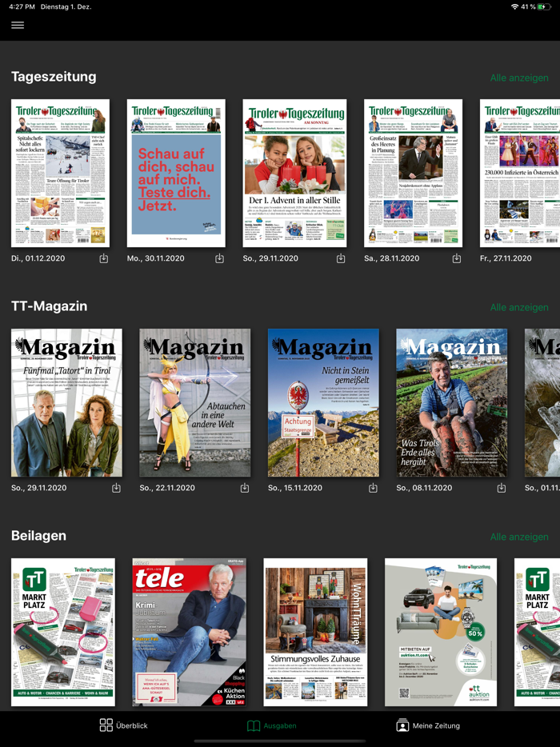560x747 pixels.
Task: Open the 01.12.2020 Tiroler Tageszeitung cover
Action: pyautogui.click(x=60, y=173)
